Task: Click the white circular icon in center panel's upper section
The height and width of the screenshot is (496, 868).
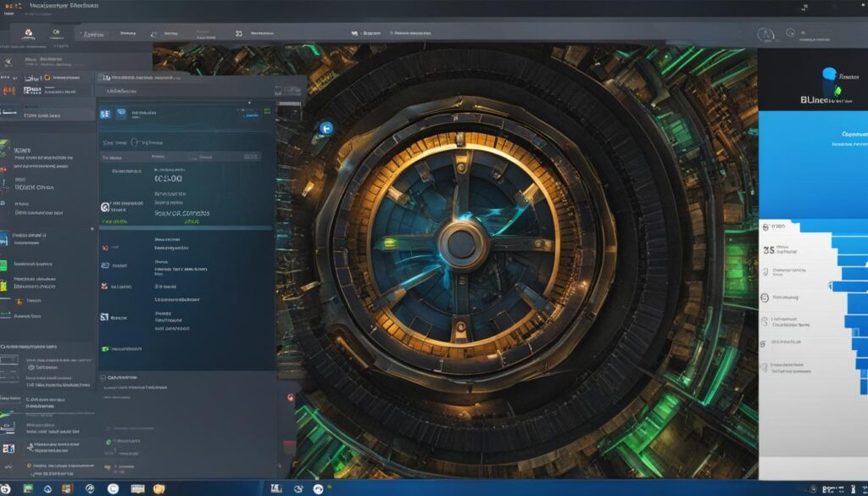Action: [104, 207]
